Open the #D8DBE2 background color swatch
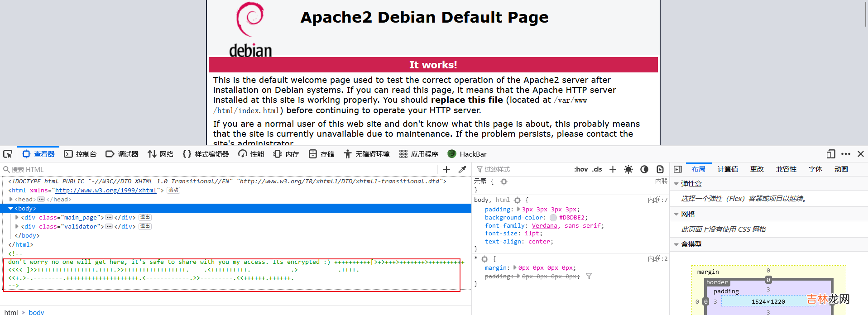Screen dimensions: 868x315 tap(553, 218)
